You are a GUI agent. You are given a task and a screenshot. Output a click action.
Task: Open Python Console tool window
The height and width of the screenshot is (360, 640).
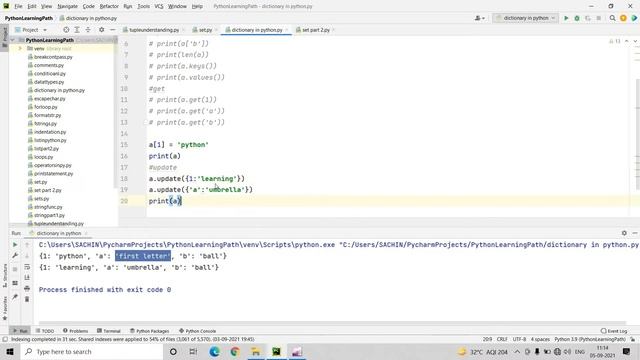coord(198,331)
